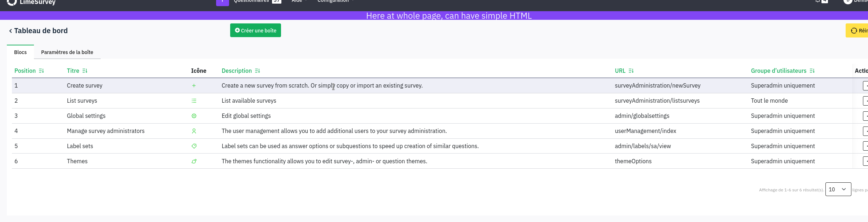Click the Créer une boîte button

[x=255, y=31]
